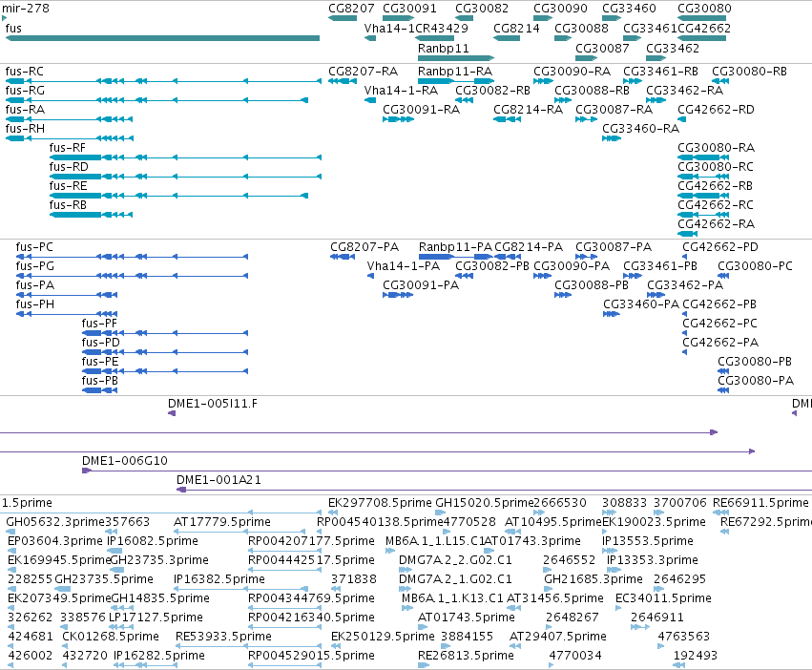Select the IP13553.5prime EST label
This screenshot has width=812, height=670.
point(647,541)
